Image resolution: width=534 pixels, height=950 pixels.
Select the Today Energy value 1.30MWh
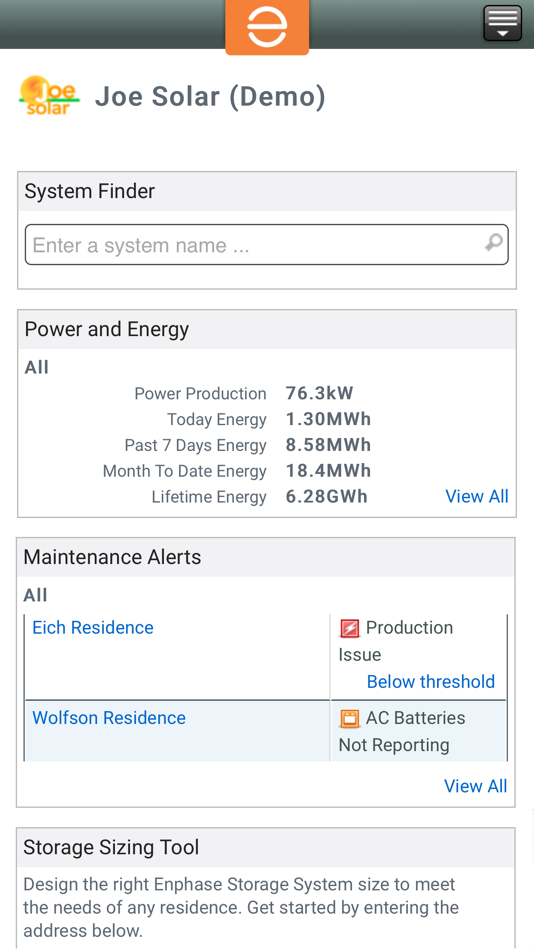[328, 419]
